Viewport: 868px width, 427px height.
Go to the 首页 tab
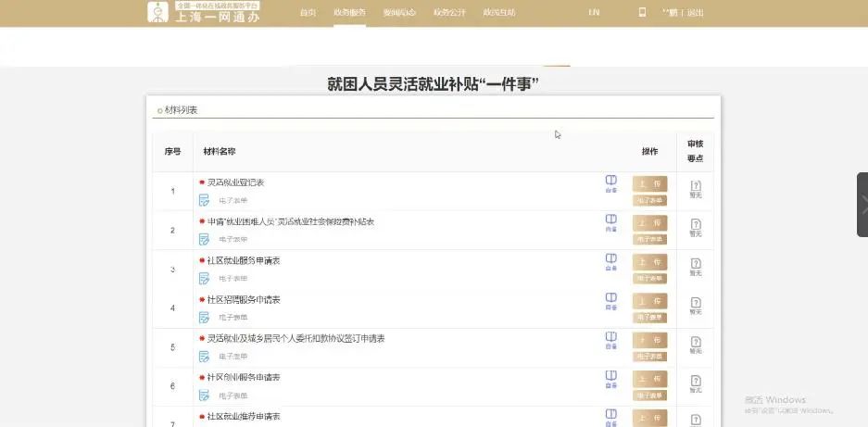pos(308,13)
